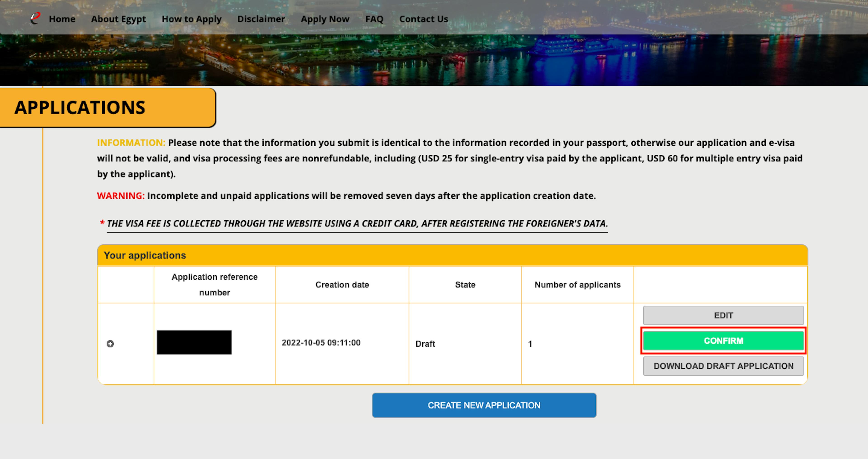Create a new application
Image resolution: width=868 pixels, height=459 pixels.
[x=484, y=405]
